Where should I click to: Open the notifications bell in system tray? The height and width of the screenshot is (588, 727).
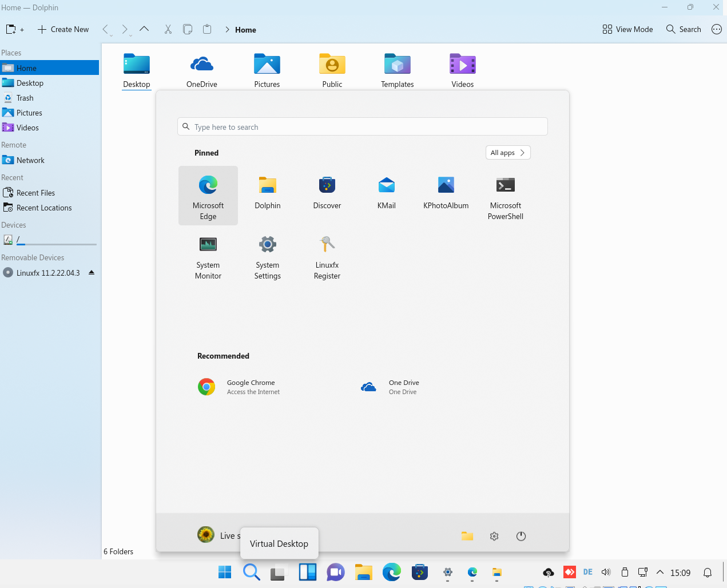[708, 573]
